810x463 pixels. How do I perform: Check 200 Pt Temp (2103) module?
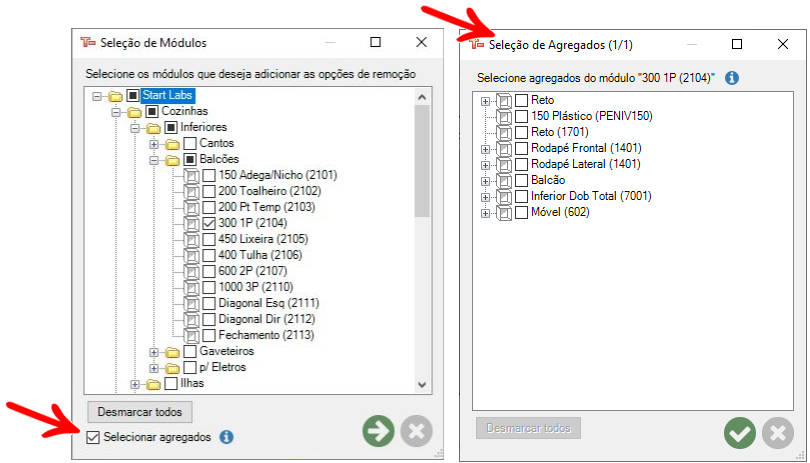pyautogui.click(x=209, y=207)
